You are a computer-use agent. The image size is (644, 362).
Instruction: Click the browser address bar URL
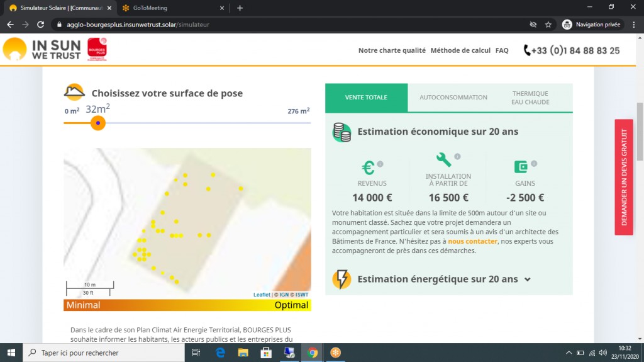pyautogui.click(x=138, y=25)
